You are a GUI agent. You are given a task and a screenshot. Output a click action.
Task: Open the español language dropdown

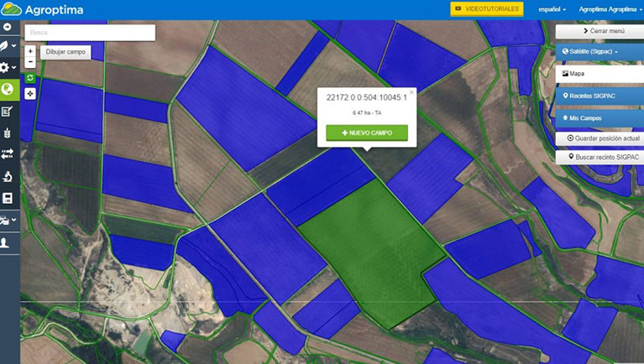point(552,9)
